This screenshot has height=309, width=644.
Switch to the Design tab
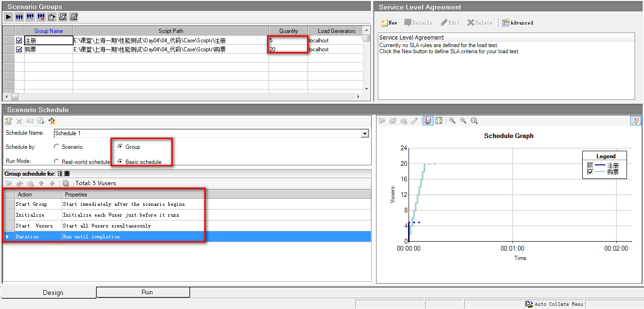49,293
